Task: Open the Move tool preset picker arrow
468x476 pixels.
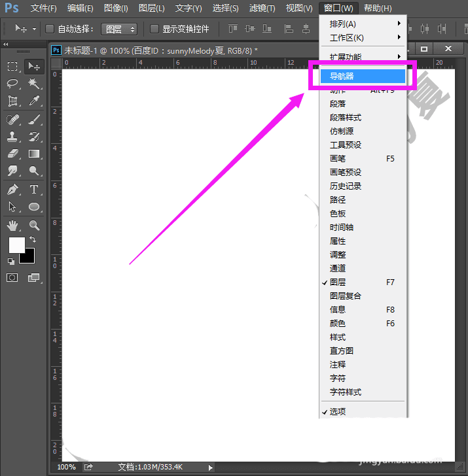Action: pyautogui.click(x=34, y=29)
